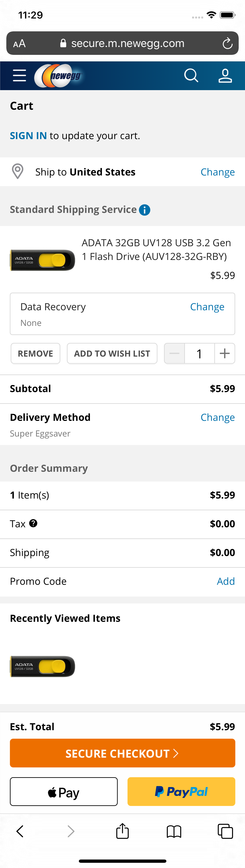Reload the page in Safari

[x=228, y=43]
